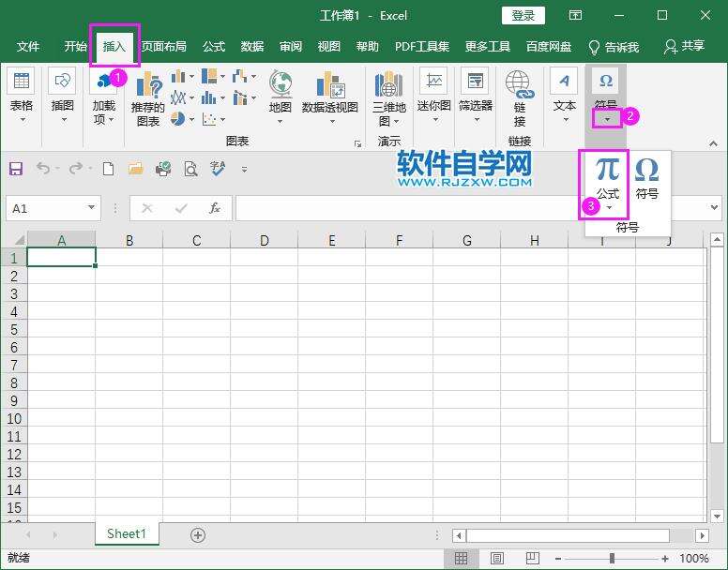
Task: Insert a combo chart
Action: 244,97
